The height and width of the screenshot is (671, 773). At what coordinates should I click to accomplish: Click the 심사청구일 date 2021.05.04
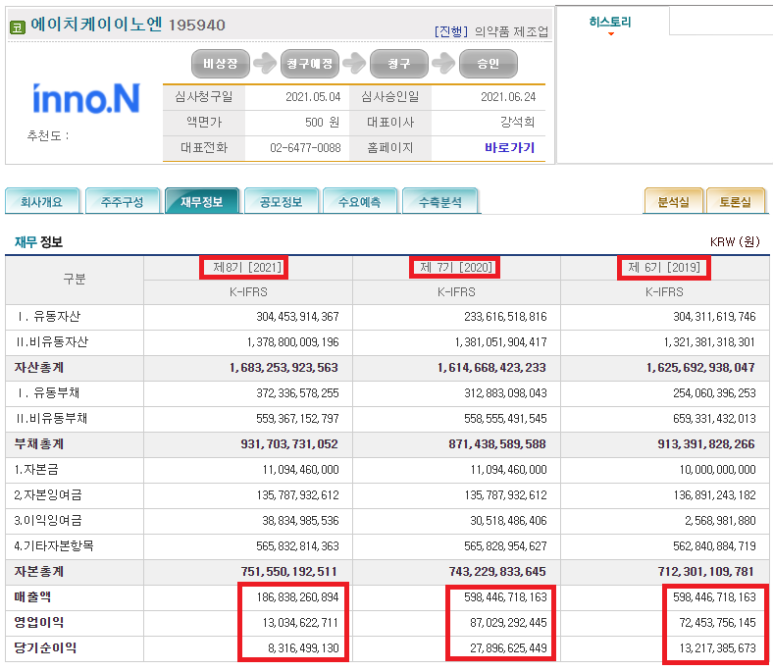pyautogui.click(x=313, y=97)
